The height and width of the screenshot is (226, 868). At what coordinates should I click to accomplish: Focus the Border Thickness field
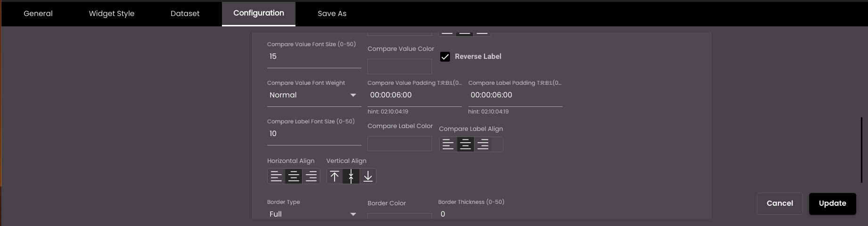(485, 214)
